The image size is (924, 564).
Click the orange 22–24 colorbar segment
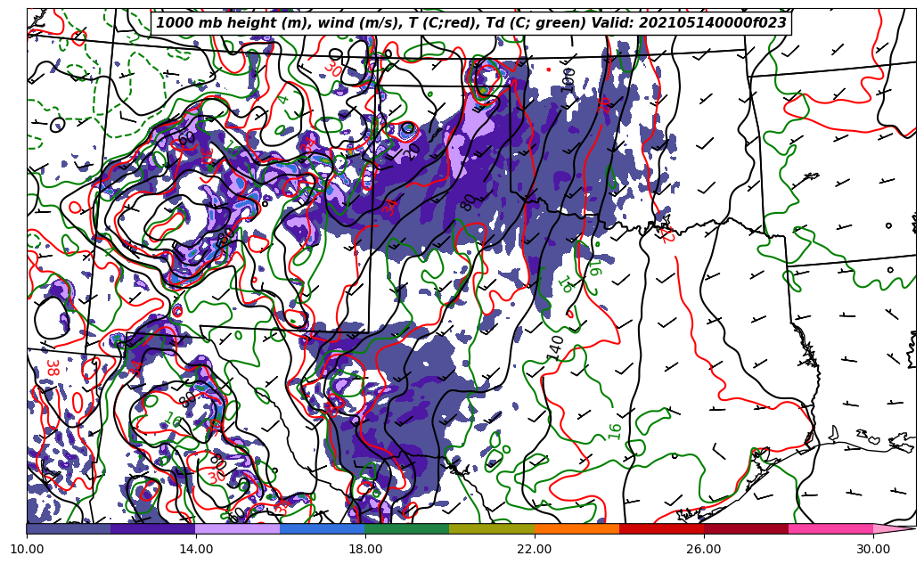point(576,528)
